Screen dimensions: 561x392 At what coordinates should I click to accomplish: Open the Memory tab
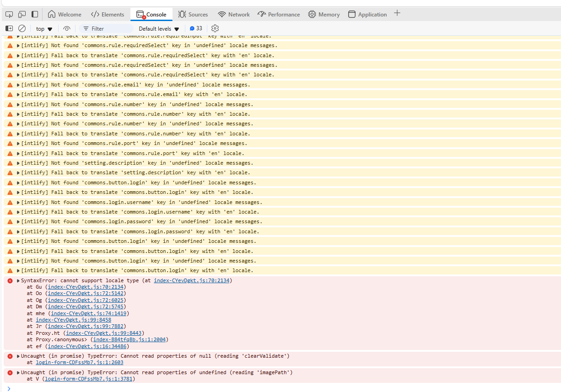324,14
